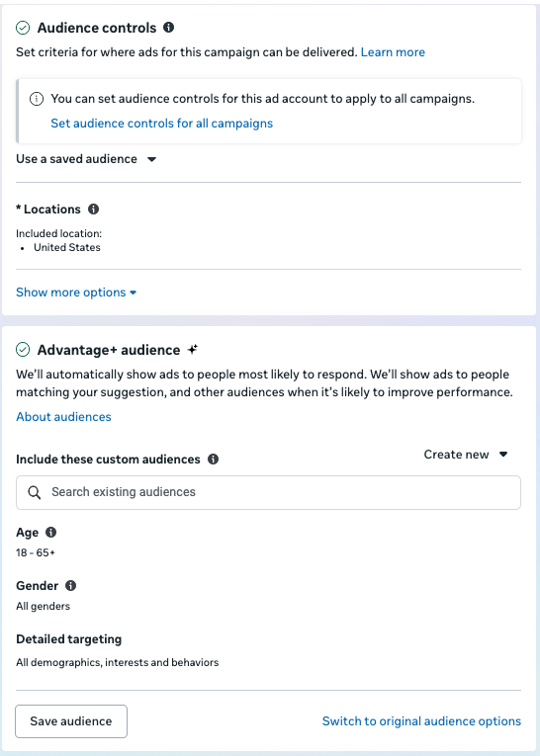
Task: Click the circled info icon in the notice banner
Action: (x=37, y=99)
